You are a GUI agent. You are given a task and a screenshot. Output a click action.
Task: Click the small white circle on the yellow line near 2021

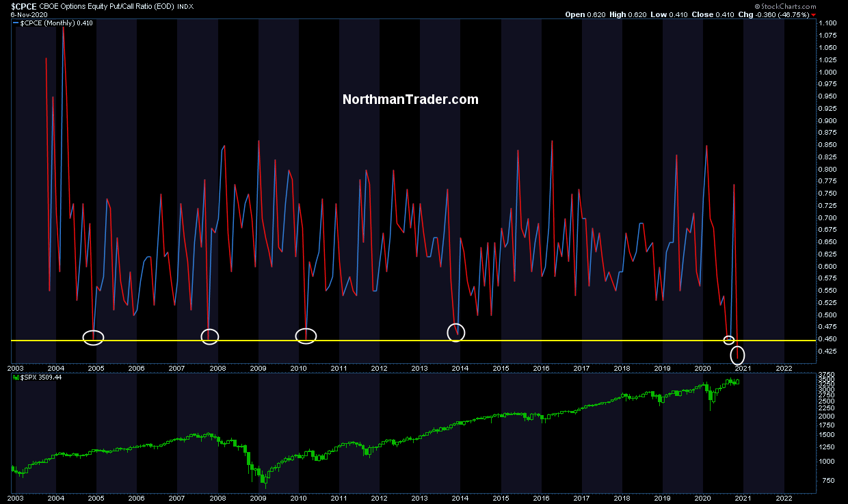tap(729, 340)
